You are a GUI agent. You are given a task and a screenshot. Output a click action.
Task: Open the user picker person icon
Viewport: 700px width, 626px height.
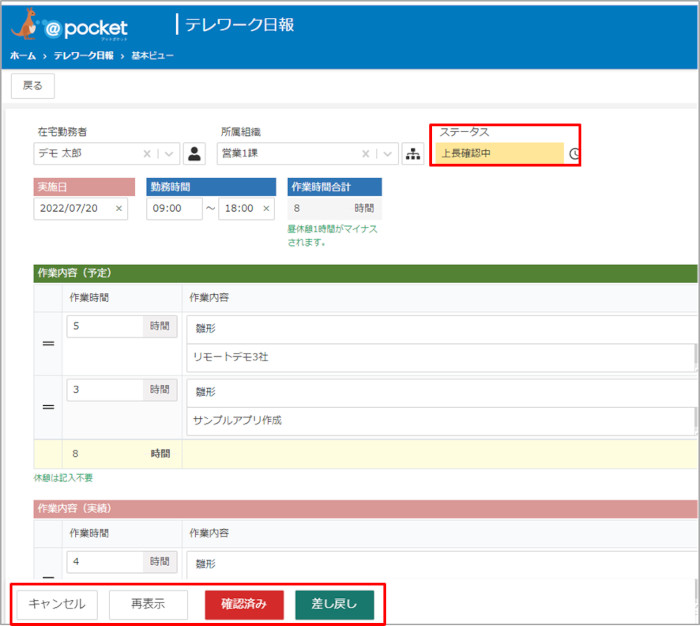[194, 154]
